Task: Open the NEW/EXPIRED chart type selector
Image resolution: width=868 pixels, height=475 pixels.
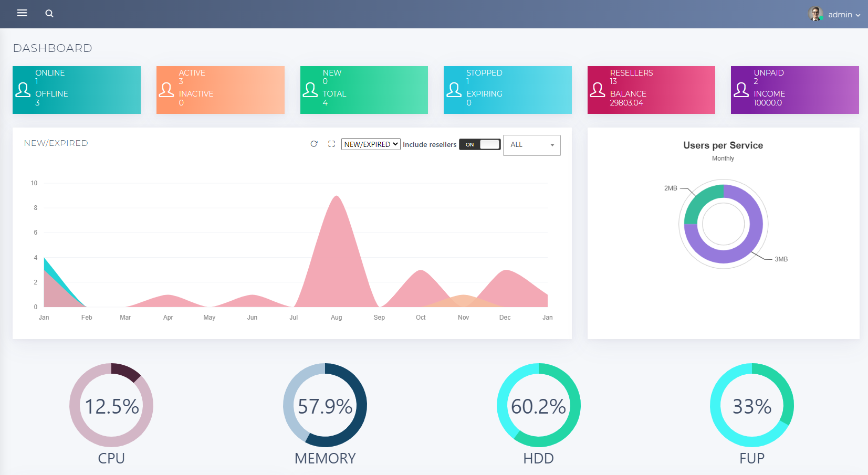Action: tap(370, 144)
